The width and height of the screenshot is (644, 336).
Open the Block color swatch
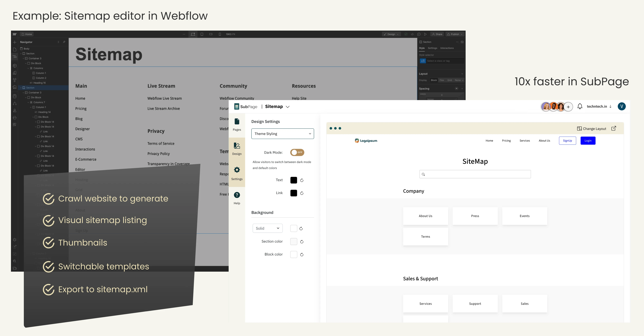(x=294, y=255)
